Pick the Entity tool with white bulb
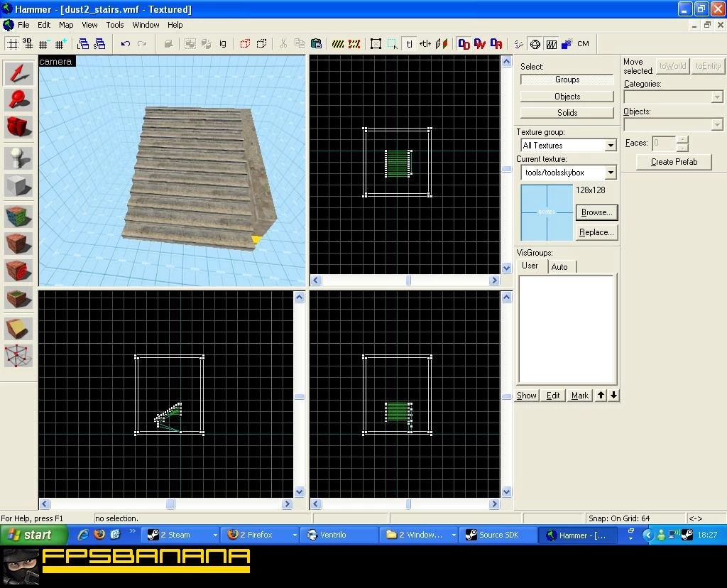 pyautogui.click(x=18, y=158)
